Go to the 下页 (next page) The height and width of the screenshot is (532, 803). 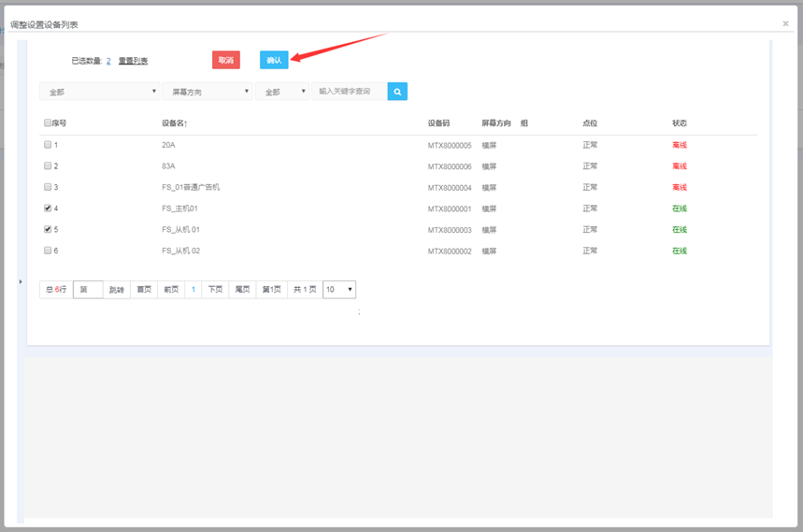[215, 290]
